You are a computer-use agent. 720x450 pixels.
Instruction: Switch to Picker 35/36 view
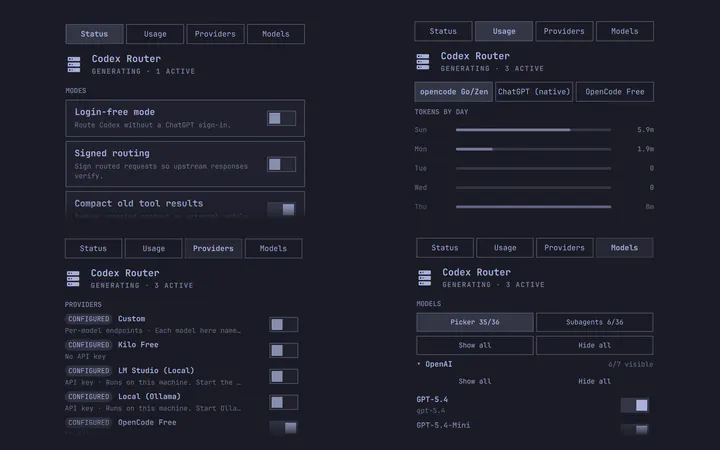point(475,322)
